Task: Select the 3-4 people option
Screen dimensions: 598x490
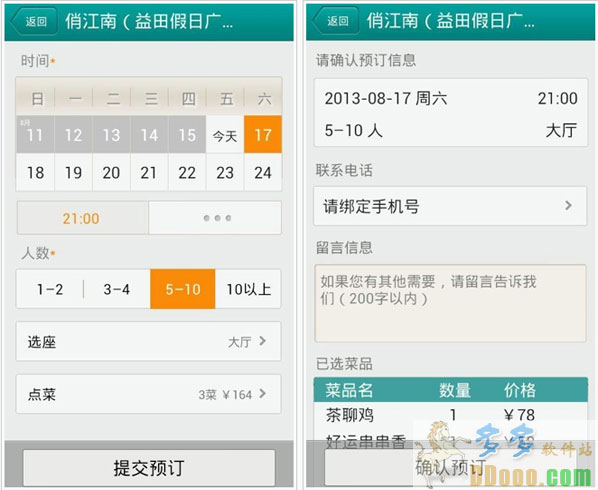Action: point(117,289)
